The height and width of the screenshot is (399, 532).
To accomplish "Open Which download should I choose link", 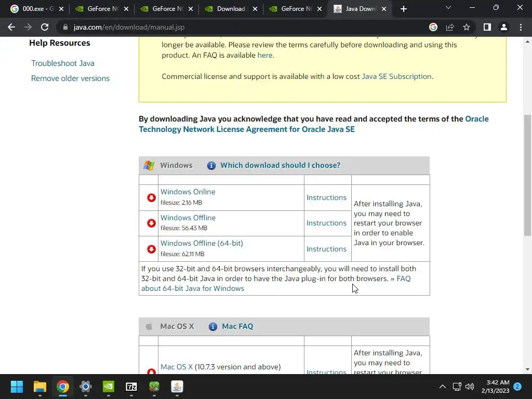I will tap(280, 165).
